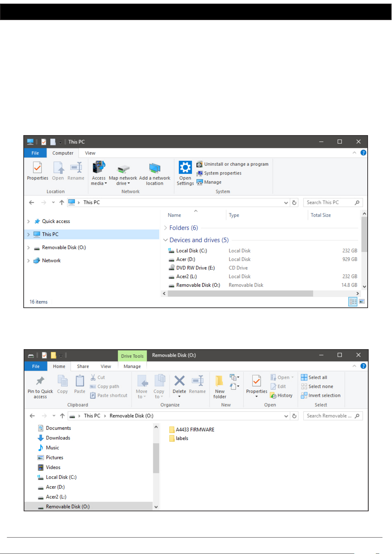Switch to details view in This PC status bar

tap(353, 301)
